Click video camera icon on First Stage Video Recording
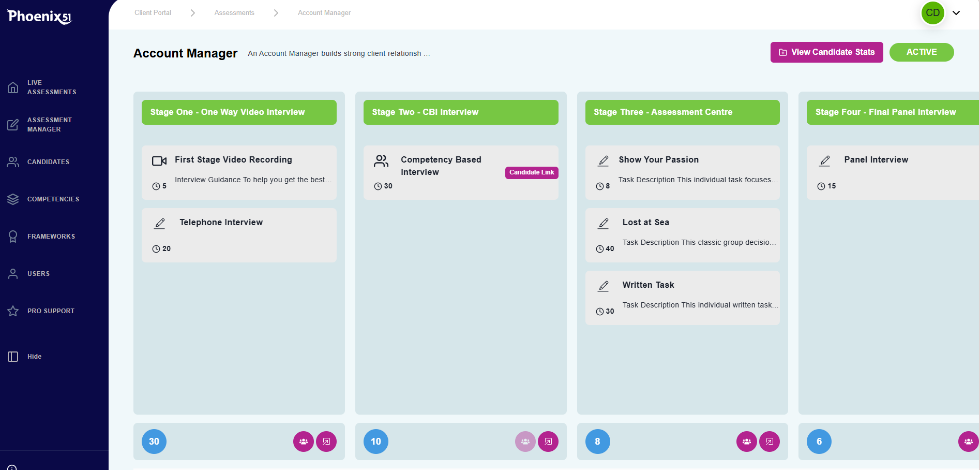This screenshot has width=980, height=470. [159, 161]
